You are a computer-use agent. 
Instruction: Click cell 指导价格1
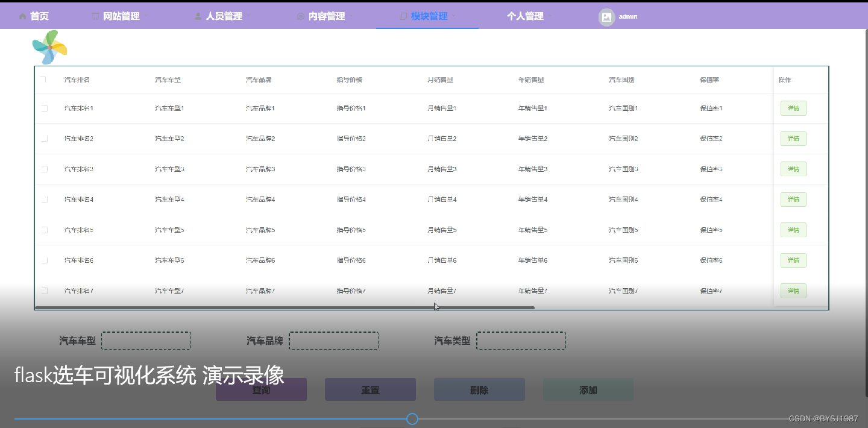click(x=351, y=108)
